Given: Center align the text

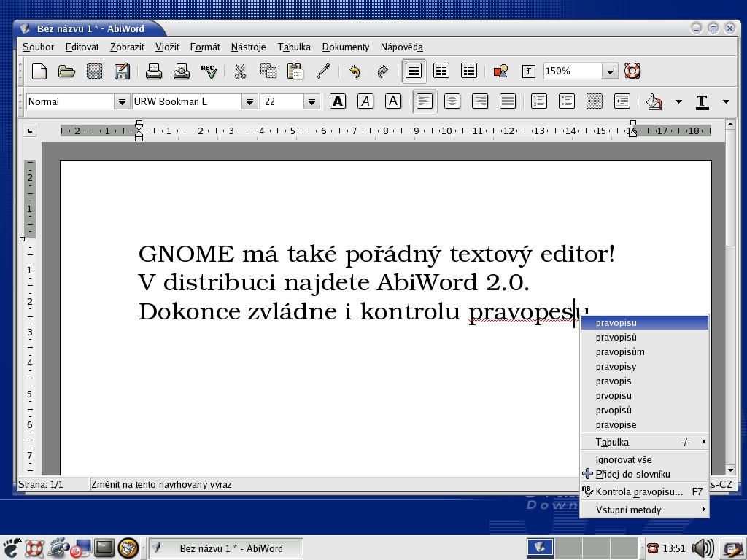Looking at the screenshot, I should click(452, 101).
